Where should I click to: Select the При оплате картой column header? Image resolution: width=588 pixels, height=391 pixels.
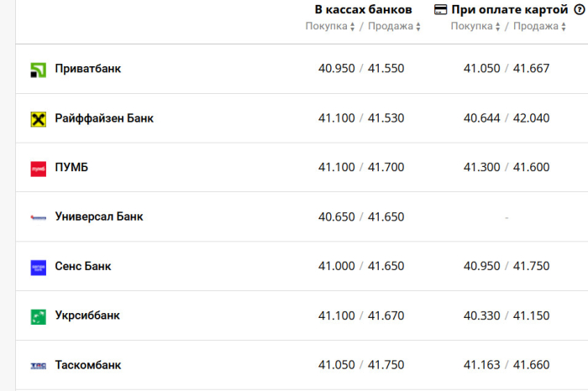[x=510, y=10]
